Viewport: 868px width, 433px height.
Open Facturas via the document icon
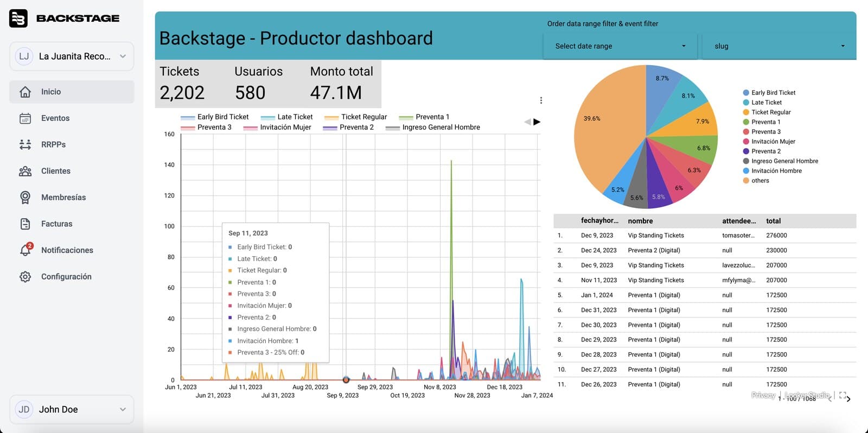click(25, 224)
